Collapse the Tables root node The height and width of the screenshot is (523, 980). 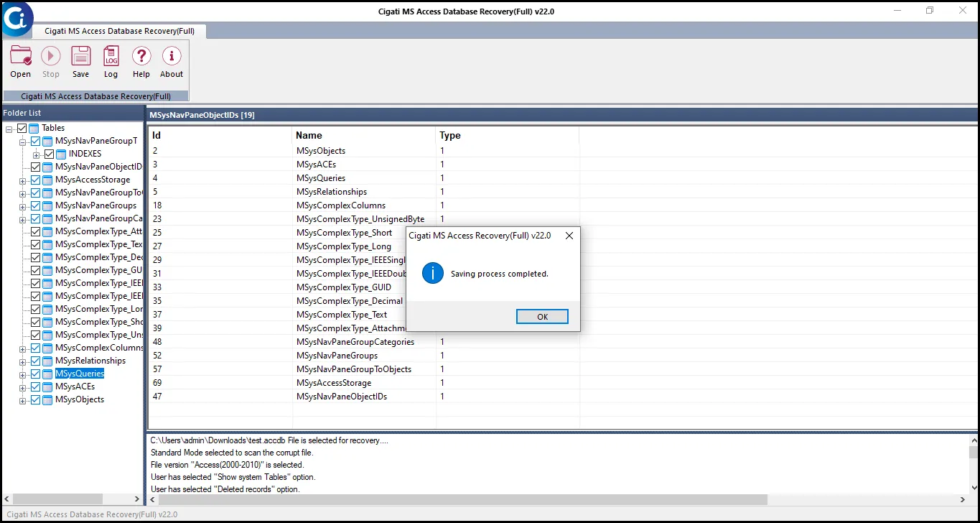(x=9, y=129)
